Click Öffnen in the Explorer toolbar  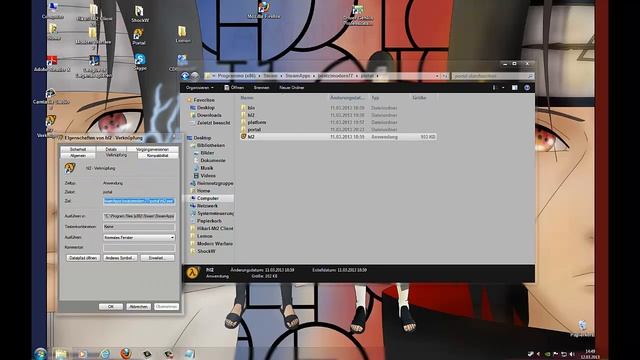(x=234, y=87)
